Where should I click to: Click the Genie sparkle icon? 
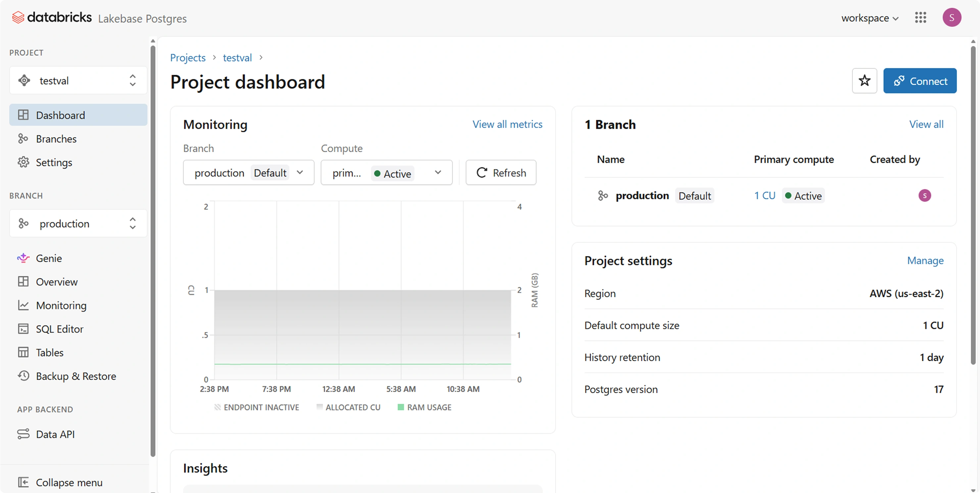[x=23, y=258]
